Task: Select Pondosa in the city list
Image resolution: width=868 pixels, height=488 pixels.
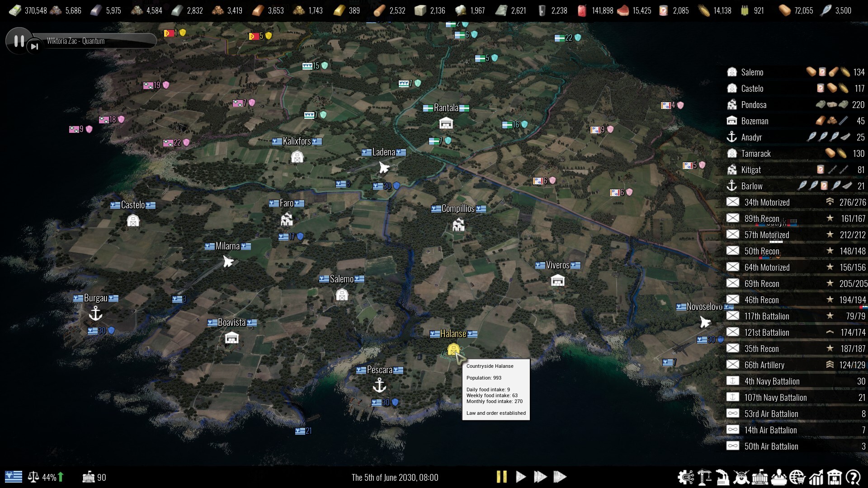Action: [x=754, y=105]
